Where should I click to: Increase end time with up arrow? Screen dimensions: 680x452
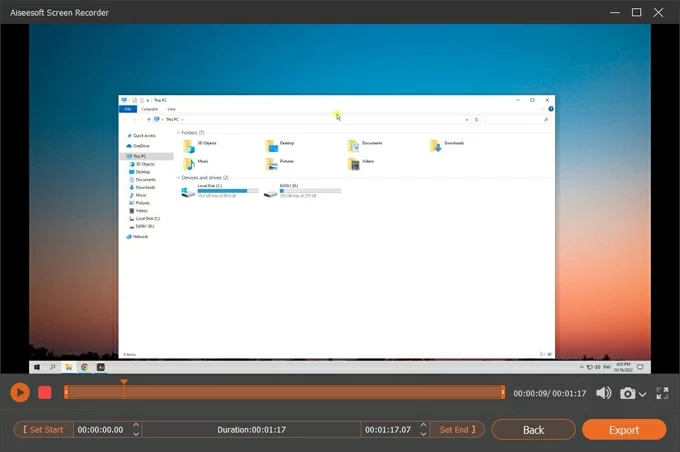[424, 425]
